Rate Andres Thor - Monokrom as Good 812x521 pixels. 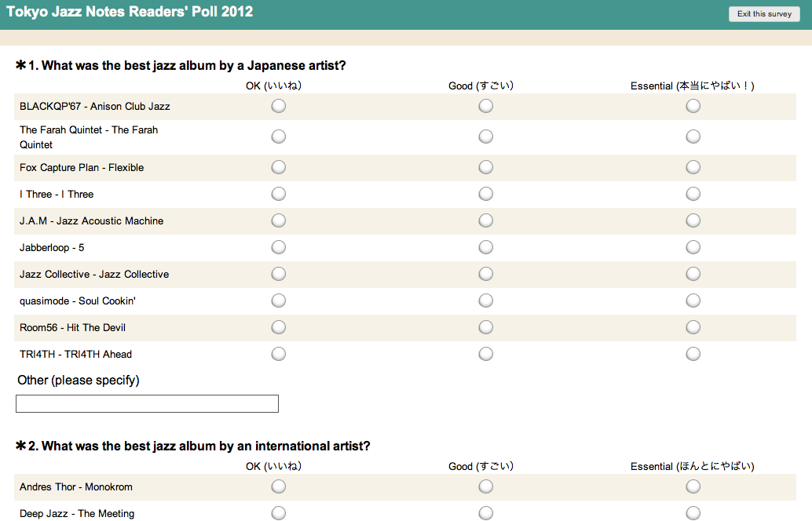click(486, 486)
